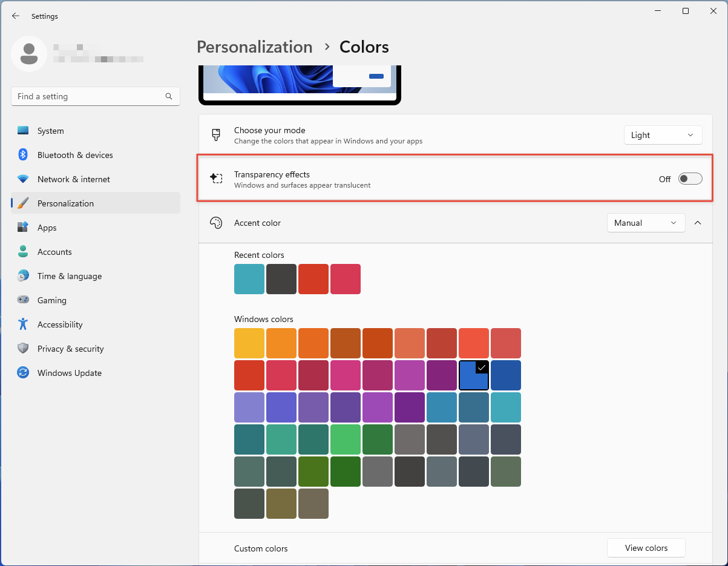The width and height of the screenshot is (728, 566).
Task: Click the System monitor icon
Action: (x=23, y=131)
